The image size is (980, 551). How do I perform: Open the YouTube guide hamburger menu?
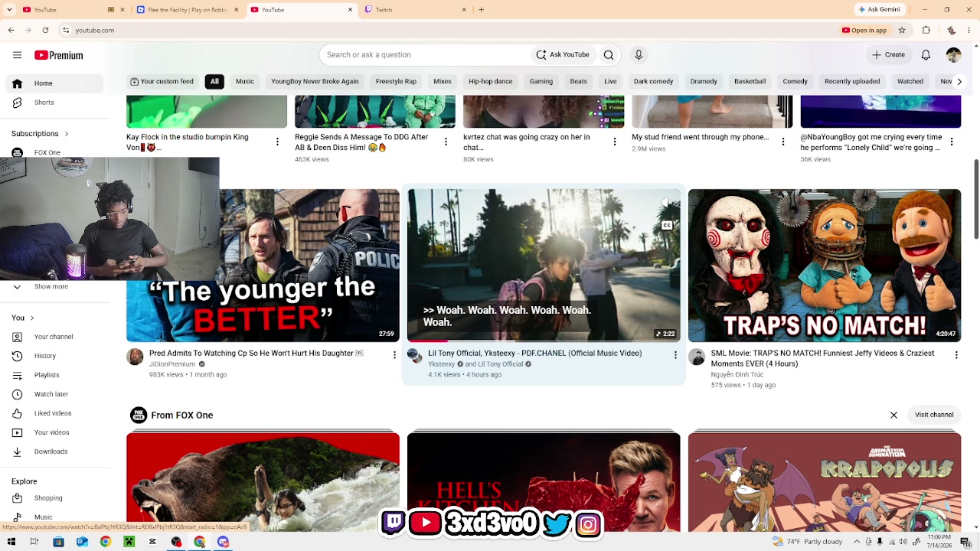(17, 55)
